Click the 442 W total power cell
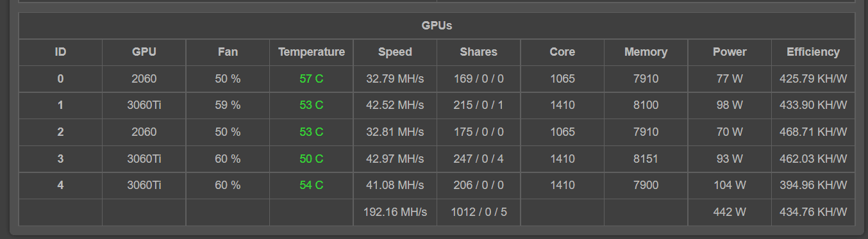The image size is (868, 239). click(730, 211)
